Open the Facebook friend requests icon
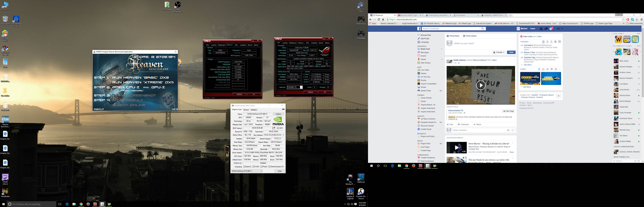This screenshot has height=207, width=644. click(x=541, y=29)
